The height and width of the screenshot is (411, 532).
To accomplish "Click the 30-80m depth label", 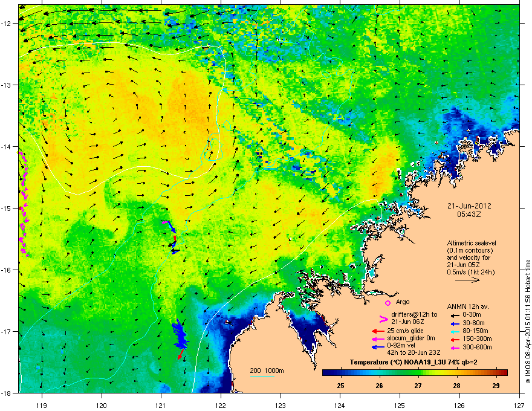I will tap(473, 323).
